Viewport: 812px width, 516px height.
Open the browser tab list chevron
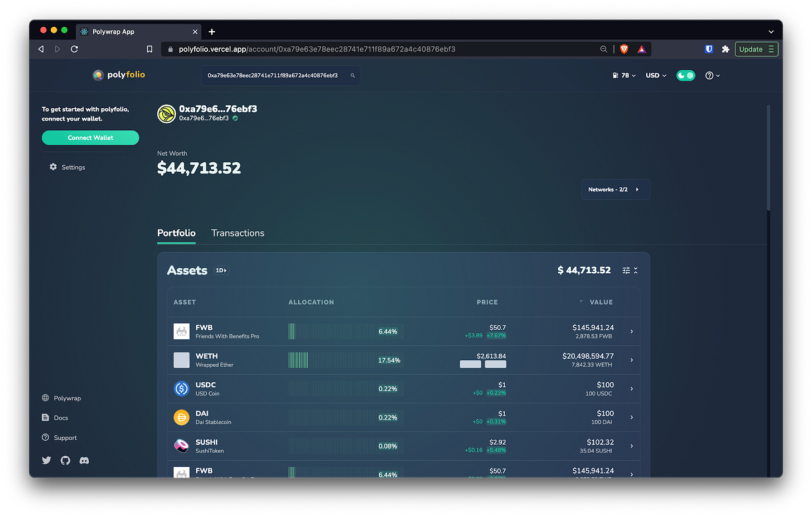click(x=771, y=32)
